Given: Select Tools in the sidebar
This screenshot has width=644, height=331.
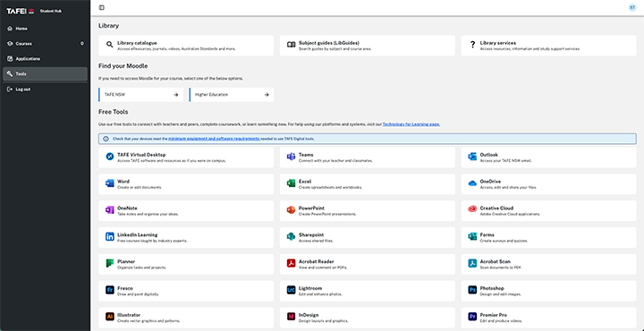Looking at the screenshot, I should coord(46,74).
